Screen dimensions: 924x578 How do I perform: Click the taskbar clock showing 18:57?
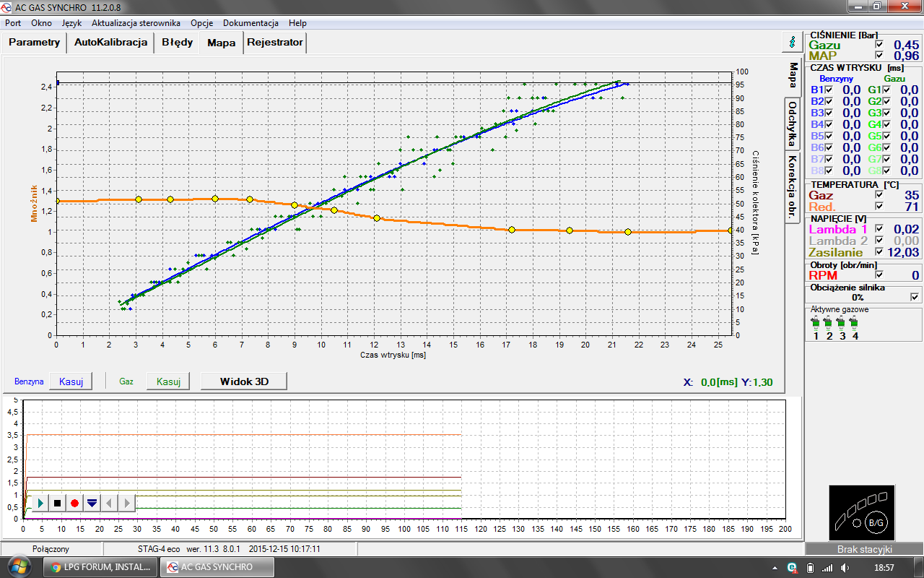point(884,567)
